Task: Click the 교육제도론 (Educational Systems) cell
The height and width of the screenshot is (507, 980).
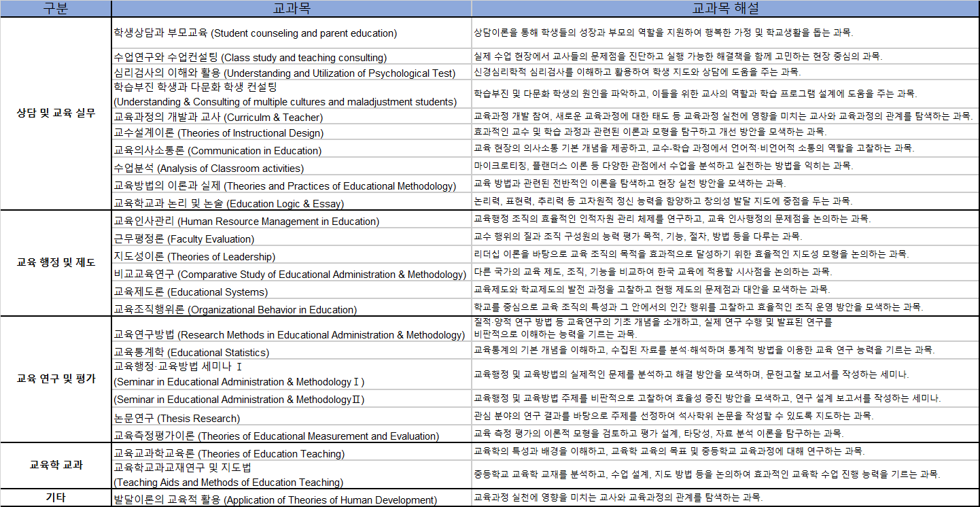Action: coord(190,292)
